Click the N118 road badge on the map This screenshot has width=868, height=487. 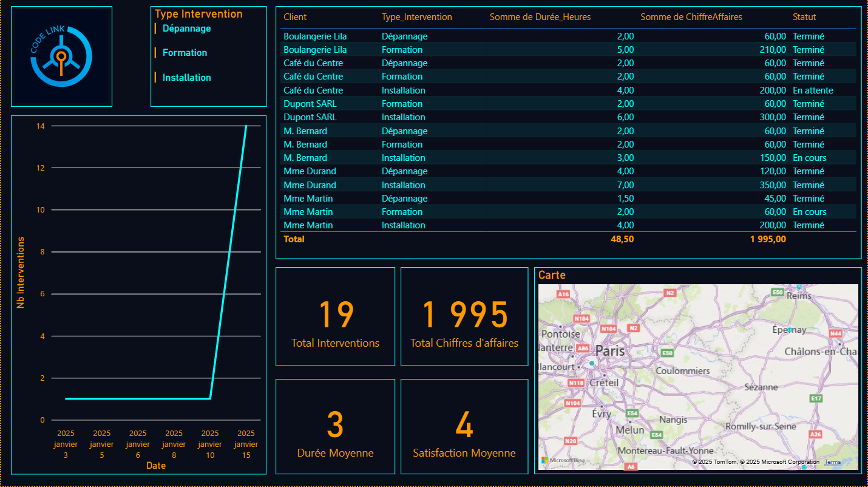(x=576, y=383)
